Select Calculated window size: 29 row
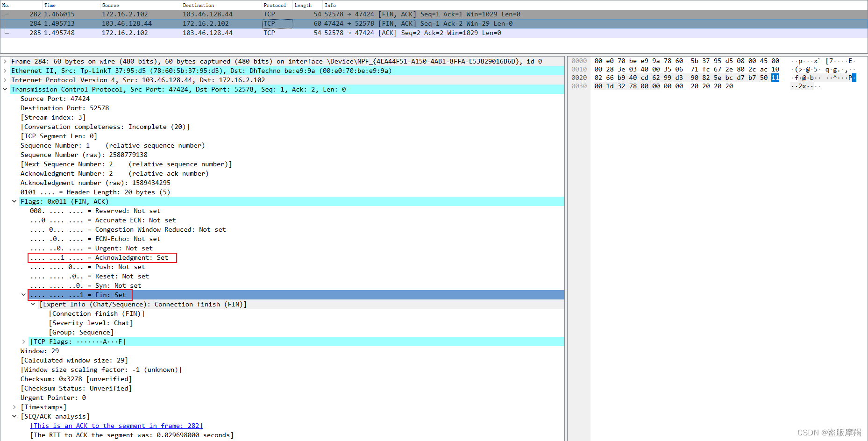 click(74, 360)
